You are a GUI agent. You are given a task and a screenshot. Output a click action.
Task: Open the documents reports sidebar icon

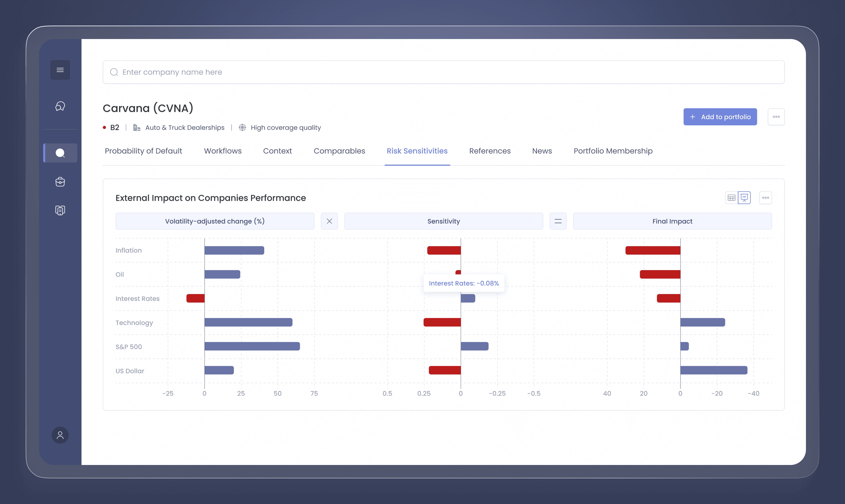(x=60, y=210)
